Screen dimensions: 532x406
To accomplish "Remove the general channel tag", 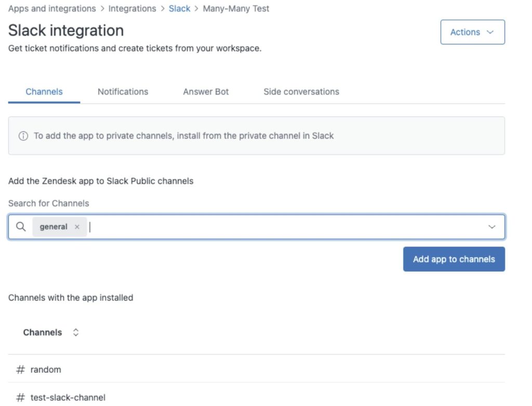I will click(77, 227).
